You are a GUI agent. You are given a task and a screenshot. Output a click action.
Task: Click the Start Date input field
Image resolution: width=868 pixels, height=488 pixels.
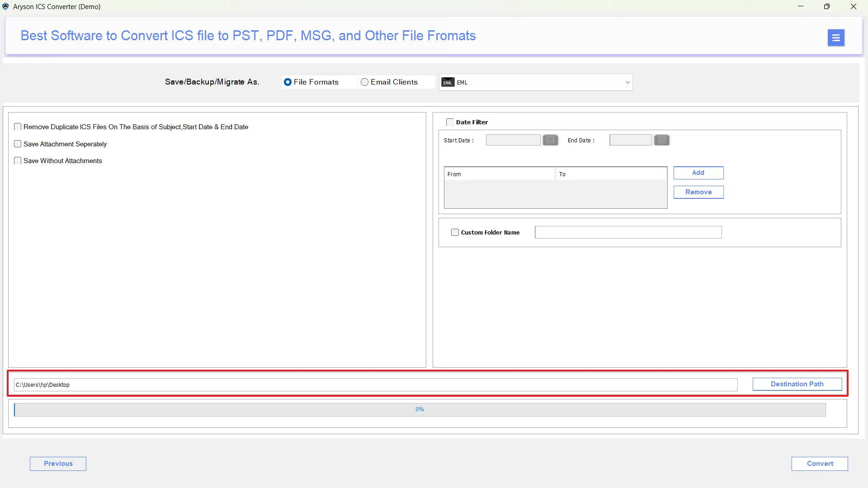pos(513,140)
